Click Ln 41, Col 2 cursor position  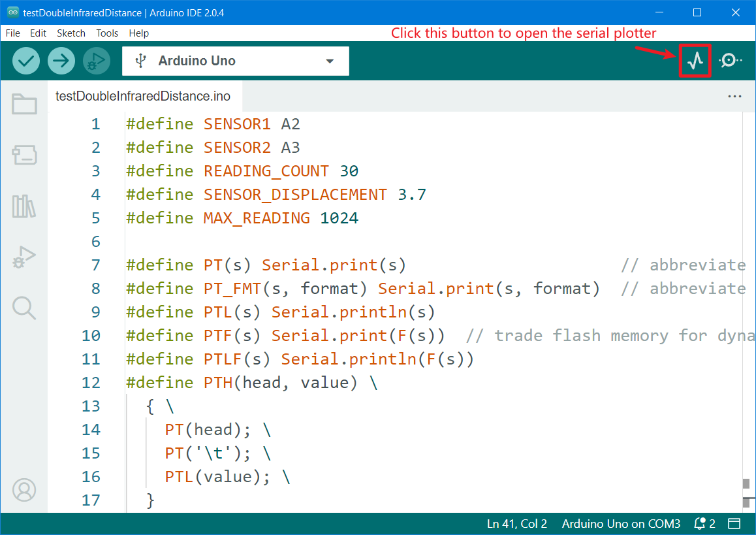pos(517,523)
